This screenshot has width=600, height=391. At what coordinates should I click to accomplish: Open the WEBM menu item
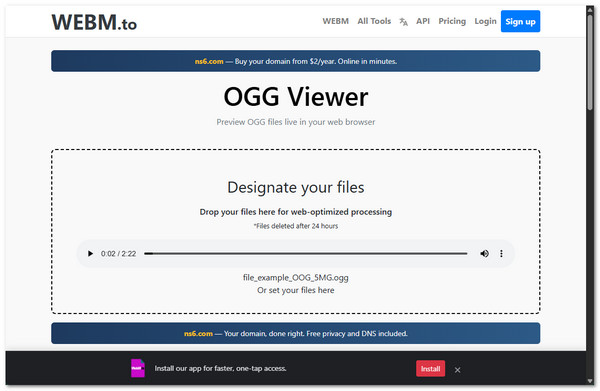tap(335, 21)
